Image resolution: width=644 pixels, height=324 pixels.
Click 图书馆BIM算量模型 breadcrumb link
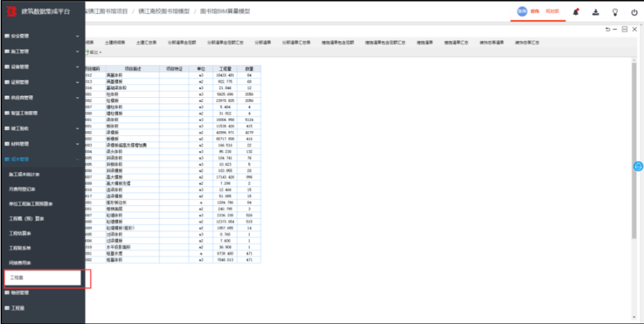click(225, 12)
